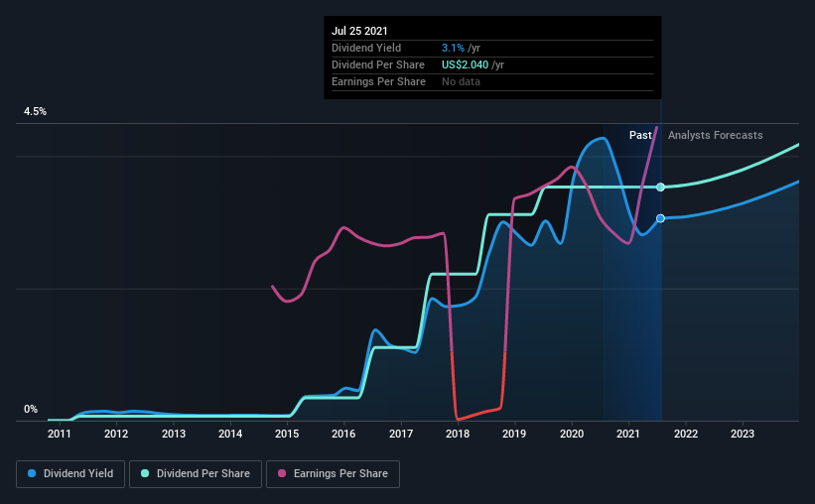The height and width of the screenshot is (504, 815).
Task: Click the Dividend Per Share row label in tooltip
Action: [x=378, y=64]
